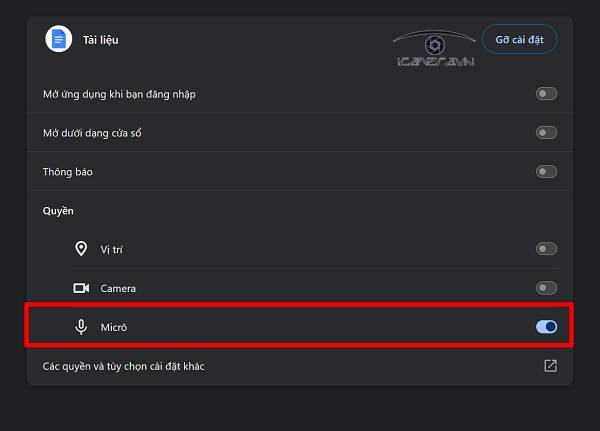Disable the Micrô permission toggle
This screenshot has height=431, width=600.
tap(546, 327)
